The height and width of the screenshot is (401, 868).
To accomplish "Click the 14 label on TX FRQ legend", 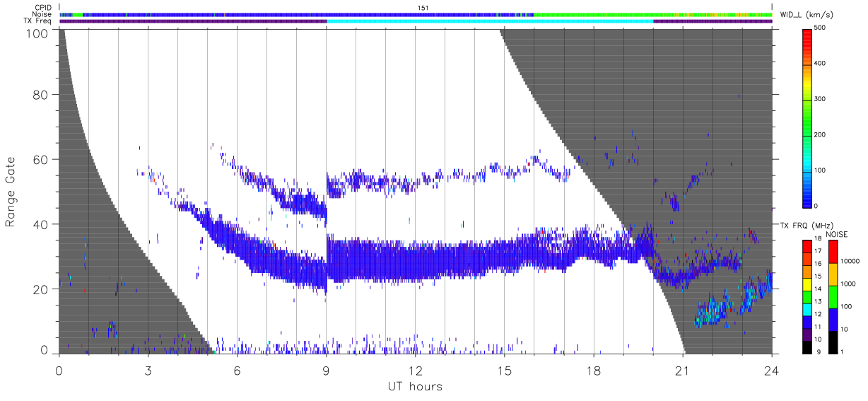I will [817, 289].
